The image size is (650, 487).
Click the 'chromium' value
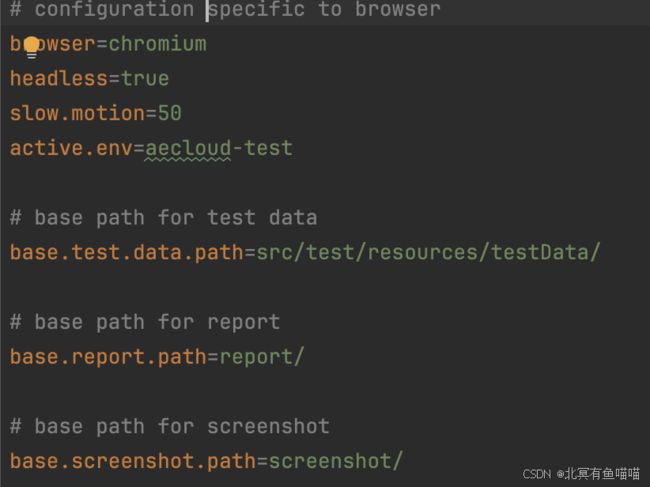158,44
